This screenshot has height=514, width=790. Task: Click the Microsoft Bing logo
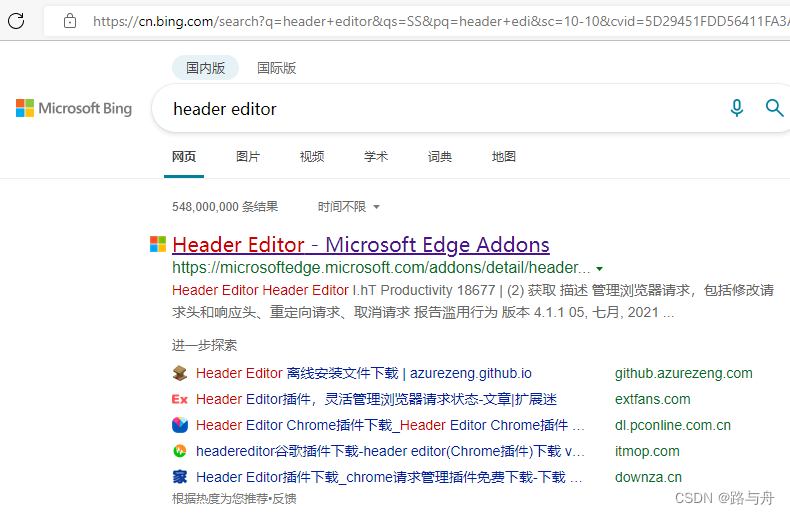74,108
